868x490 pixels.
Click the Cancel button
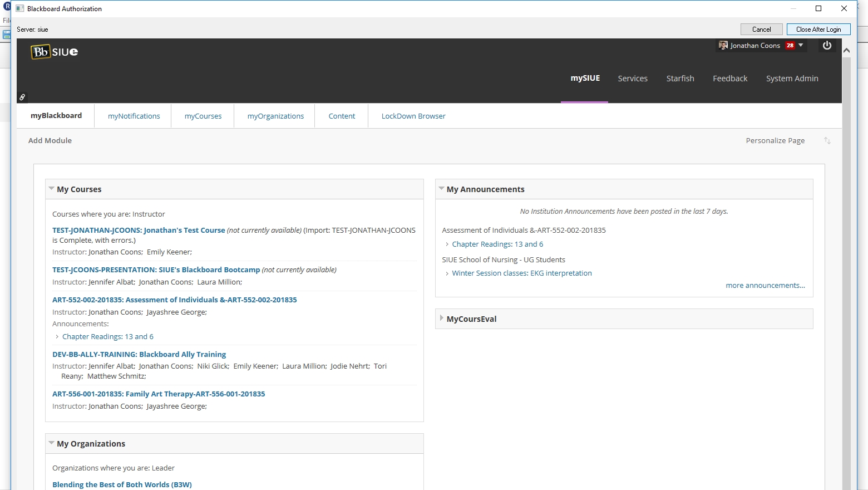761,30
